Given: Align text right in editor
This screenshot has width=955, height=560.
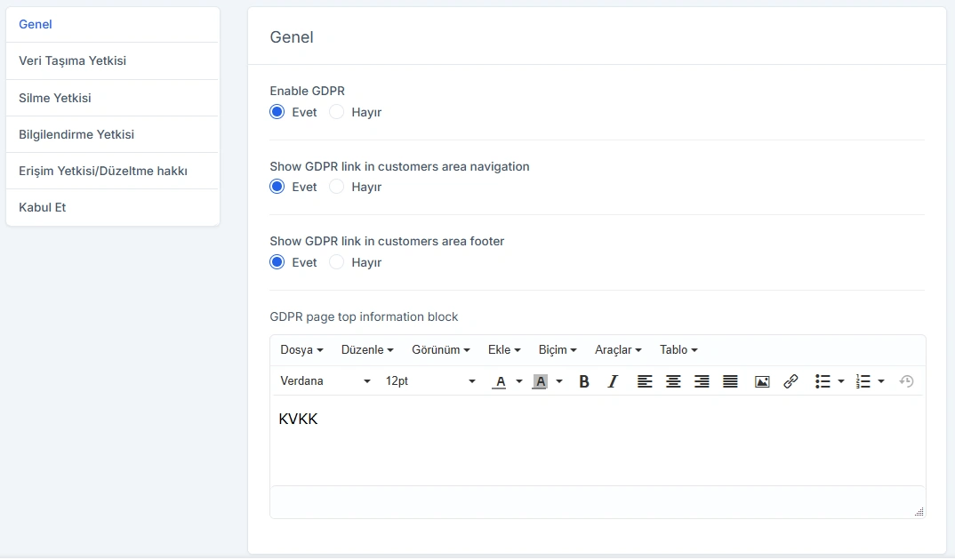Looking at the screenshot, I should click(x=702, y=381).
